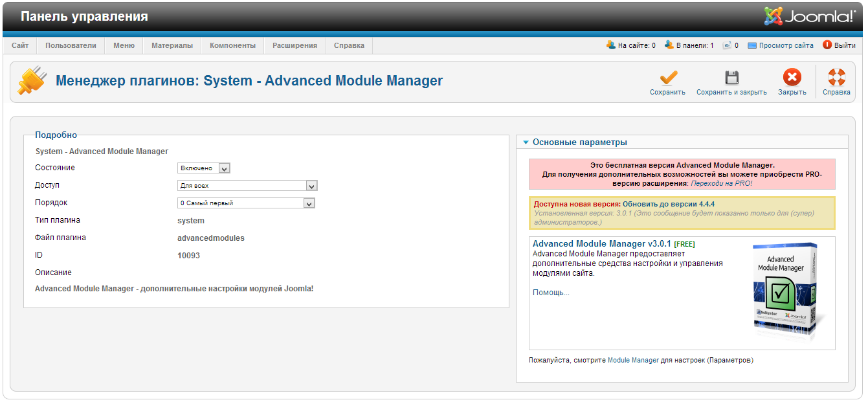The height and width of the screenshot is (402, 868).
Task: Click the users on site icon
Action: (x=611, y=45)
